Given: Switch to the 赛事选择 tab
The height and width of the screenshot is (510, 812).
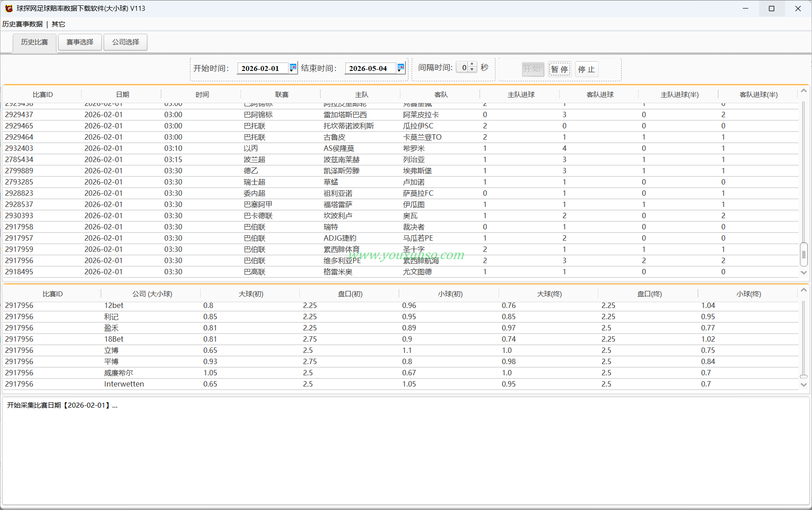Looking at the screenshot, I should (80, 42).
